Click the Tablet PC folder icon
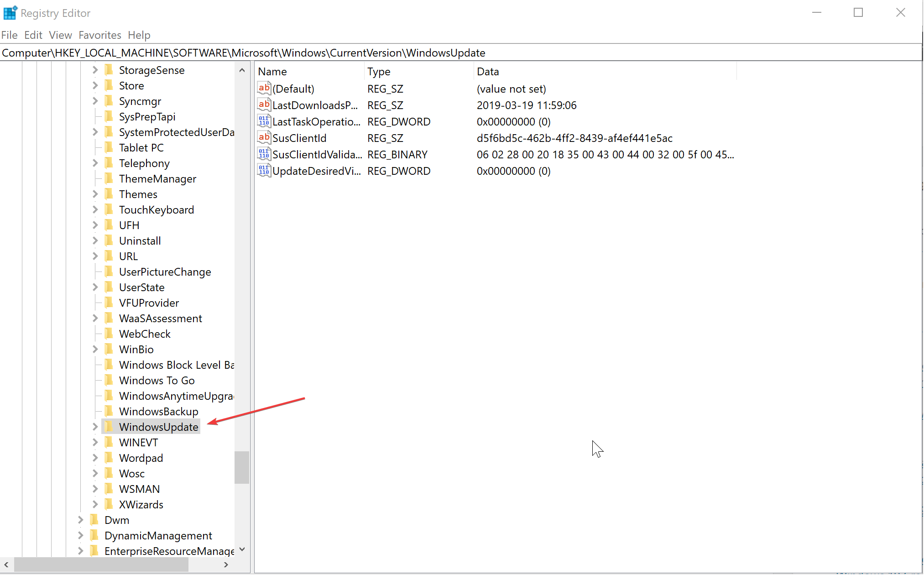The width and height of the screenshot is (924, 575). click(x=109, y=147)
